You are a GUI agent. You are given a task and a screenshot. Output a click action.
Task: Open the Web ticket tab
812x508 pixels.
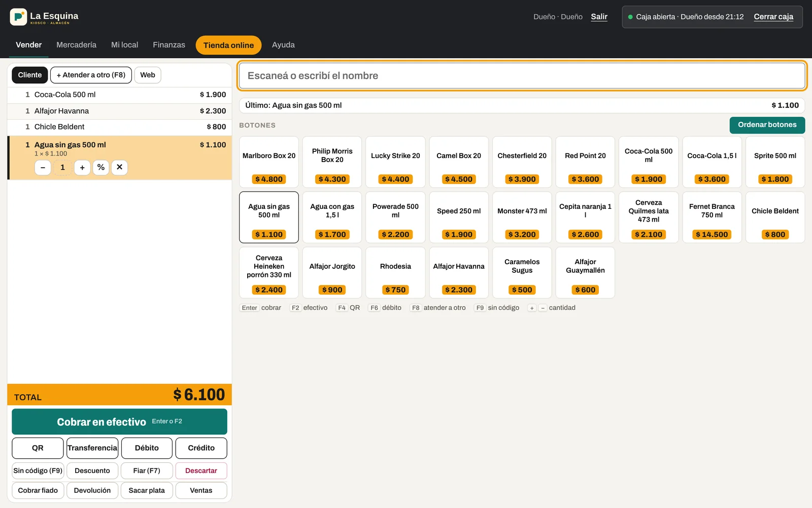coord(148,75)
